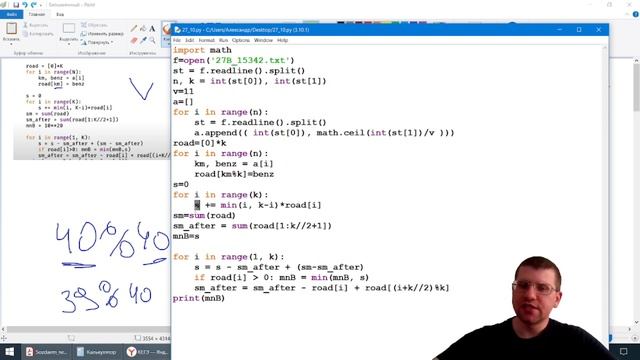Click the cursor position icon in Paint status bar
This screenshot has width=640, height=360.
[4, 338]
